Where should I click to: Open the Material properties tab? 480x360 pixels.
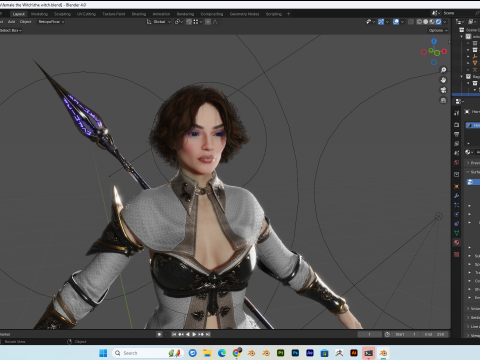point(457,242)
